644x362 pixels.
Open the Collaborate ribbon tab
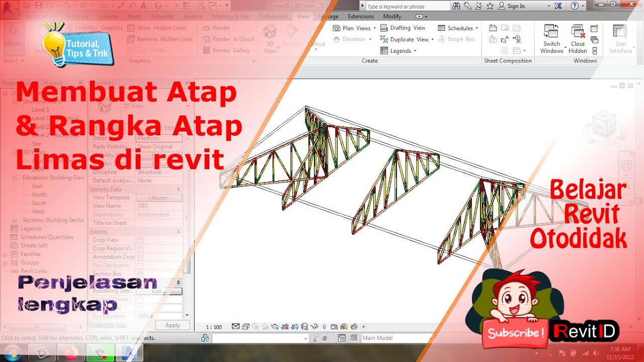click(273, 17)
